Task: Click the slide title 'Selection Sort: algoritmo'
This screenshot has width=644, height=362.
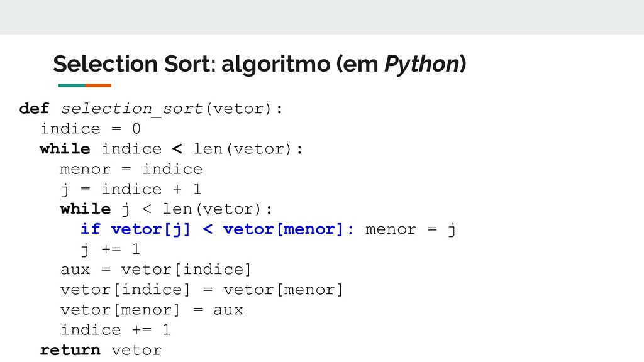Action: click(191, 65)
